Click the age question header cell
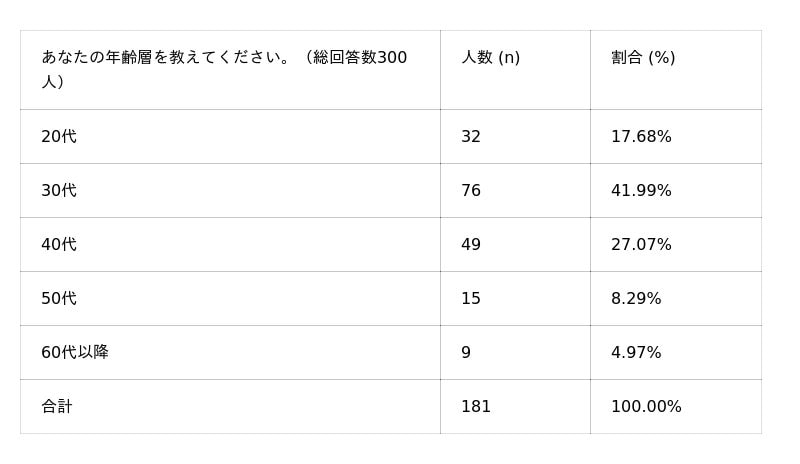 coord(224,69)
